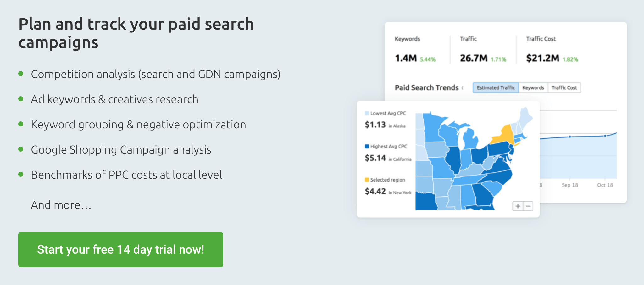Click the 26.7M Traffic metric value
644x285 pixels.
click(x=474, y=58)
